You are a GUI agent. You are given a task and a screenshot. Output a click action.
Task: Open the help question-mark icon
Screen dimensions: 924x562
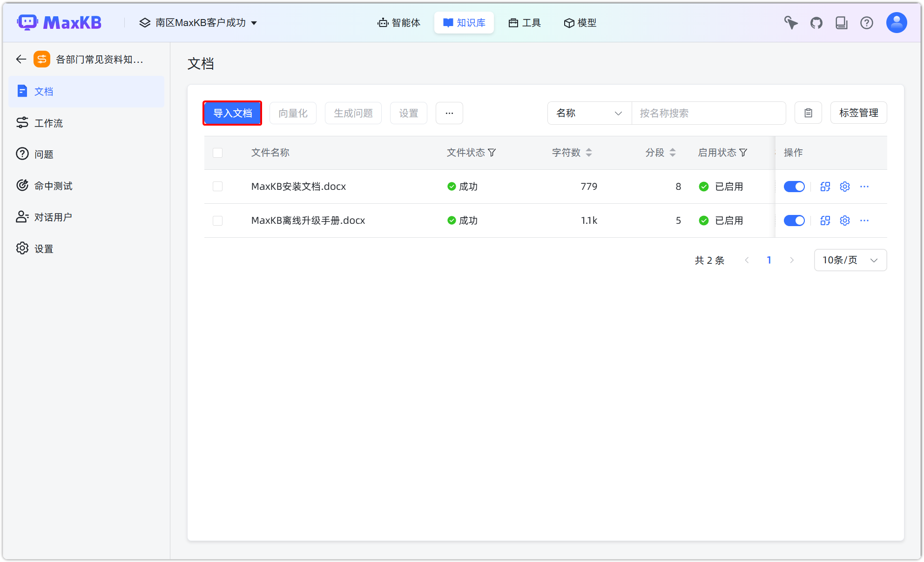click(867, 22)
